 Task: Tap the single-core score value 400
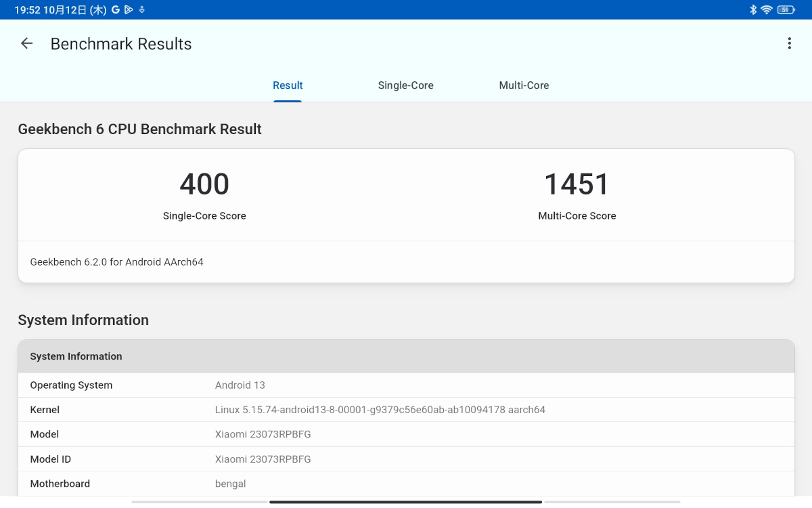point(204,184)
